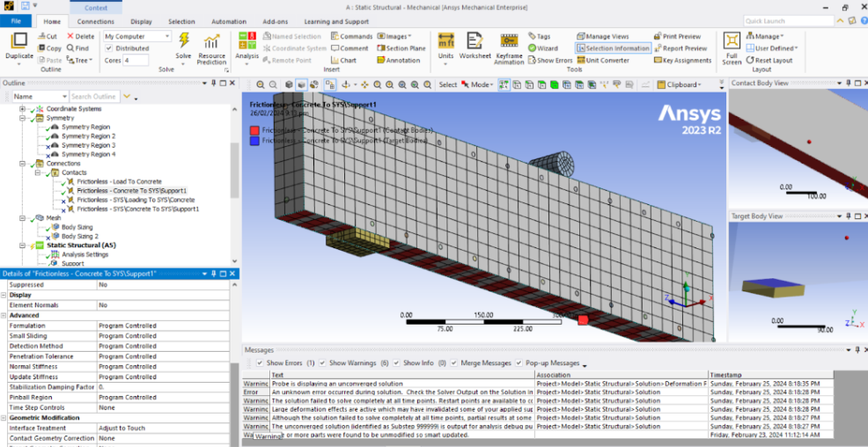Toggle Pop-up Messages checkbox
The image size is (868, 447).
[x=519, y=363]
